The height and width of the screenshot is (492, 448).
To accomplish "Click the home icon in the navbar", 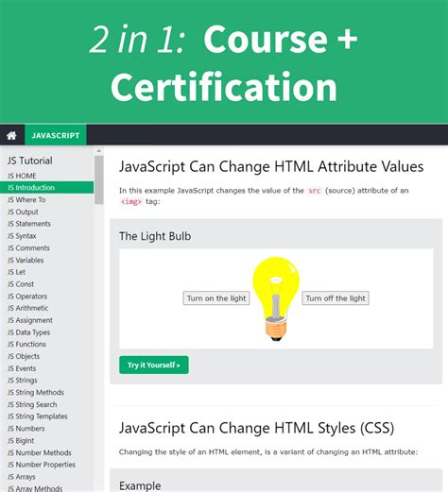I will click(11, 135).
